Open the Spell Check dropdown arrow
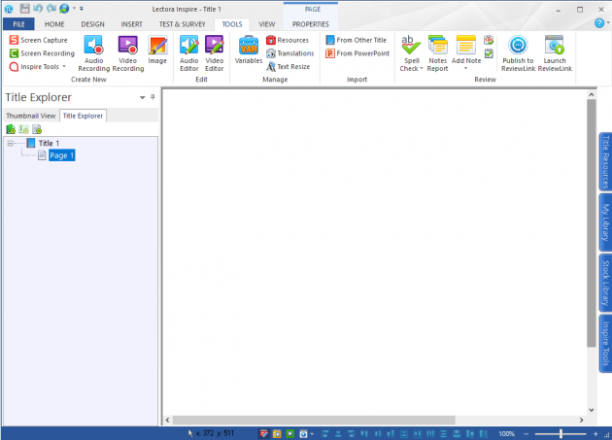Screen dimensions: 612x440 click(422, 69)
